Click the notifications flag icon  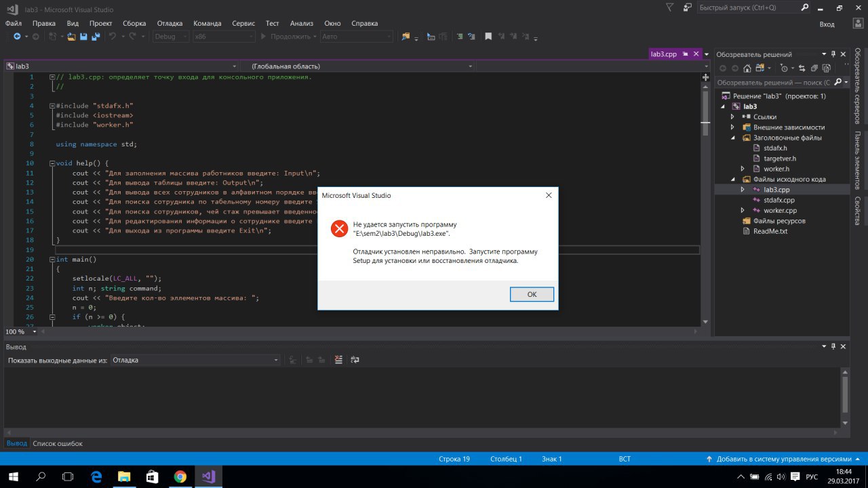(x=670, y=7)
